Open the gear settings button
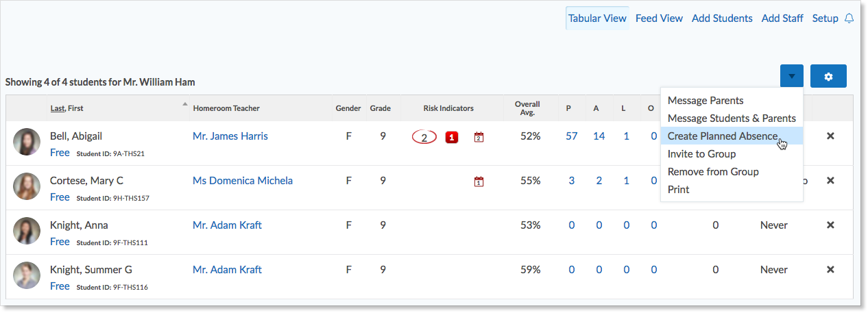The width and height of the screenshot is (868, 313). 828,76
